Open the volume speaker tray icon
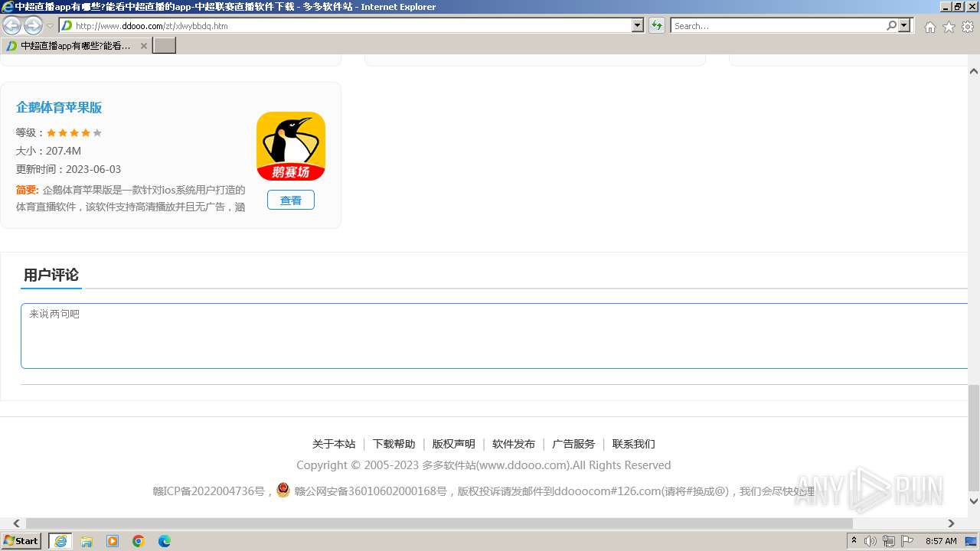Viewport: 980px width, 551px height. 871,541
